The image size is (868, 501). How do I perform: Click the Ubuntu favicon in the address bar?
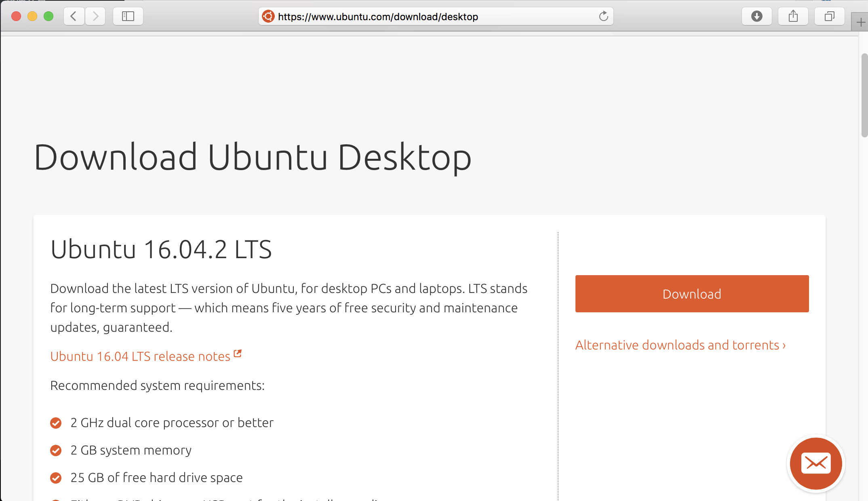point(268,16)
